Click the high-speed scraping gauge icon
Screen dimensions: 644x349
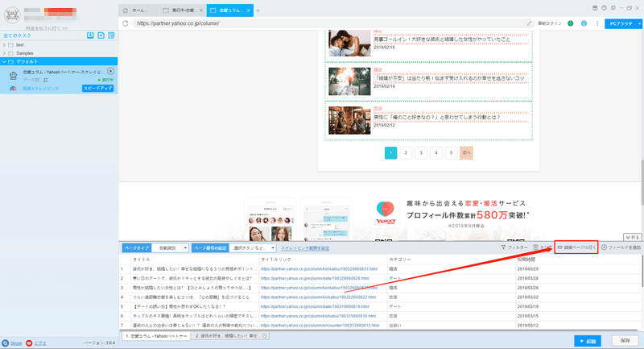point(13,89)
